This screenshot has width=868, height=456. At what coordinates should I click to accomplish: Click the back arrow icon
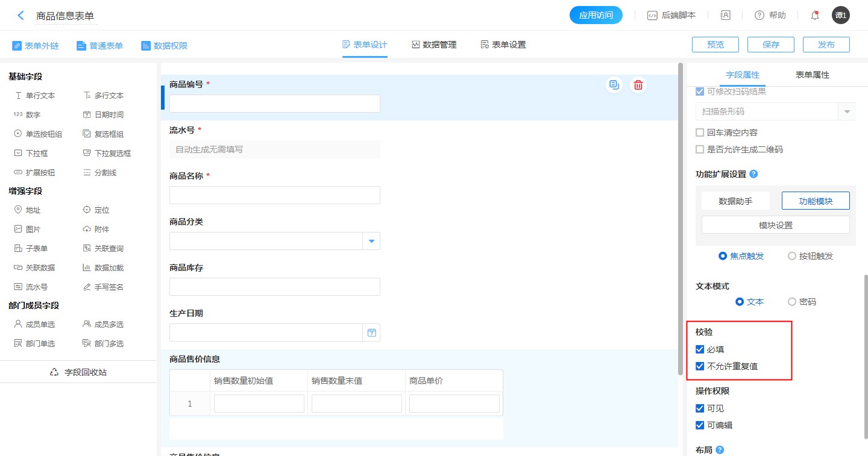pos(20,16)
